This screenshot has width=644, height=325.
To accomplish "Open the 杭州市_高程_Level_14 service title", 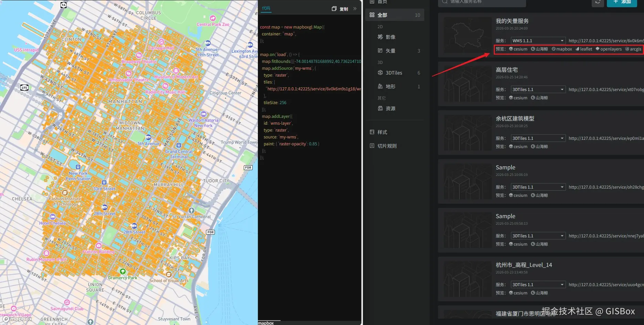I will point(524,265).
